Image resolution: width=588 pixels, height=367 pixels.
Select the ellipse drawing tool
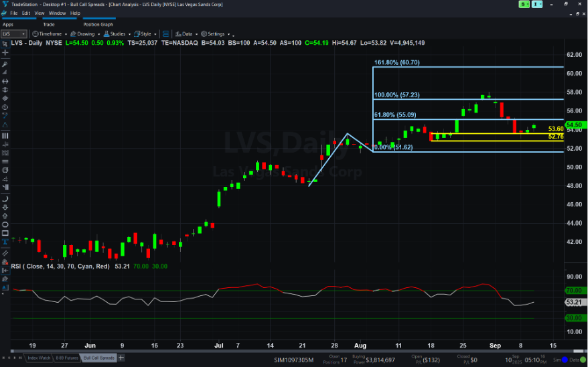click(5, 224)
